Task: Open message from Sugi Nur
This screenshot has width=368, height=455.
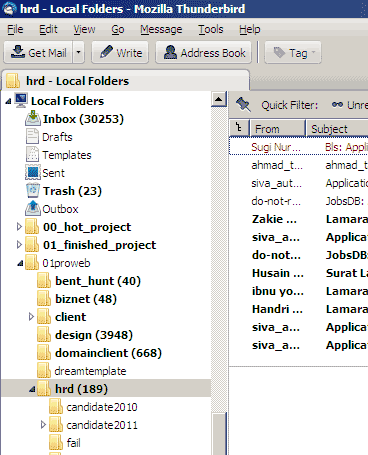Action: 276,147
